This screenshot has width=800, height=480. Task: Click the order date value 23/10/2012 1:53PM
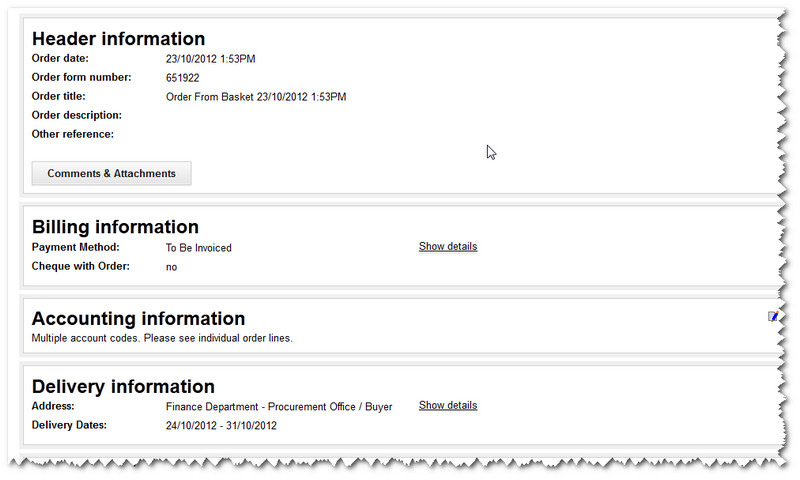coord(210,59)
